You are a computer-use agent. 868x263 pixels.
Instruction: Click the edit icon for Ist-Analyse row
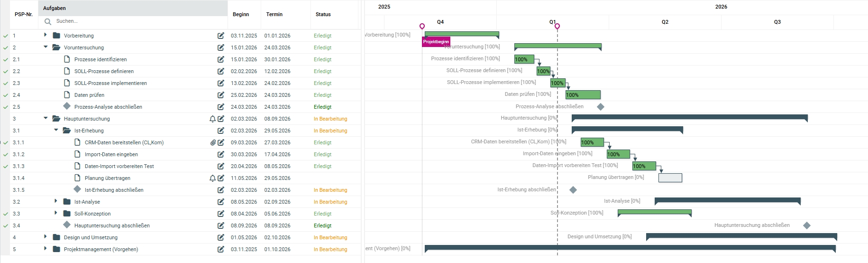[221, 202]
